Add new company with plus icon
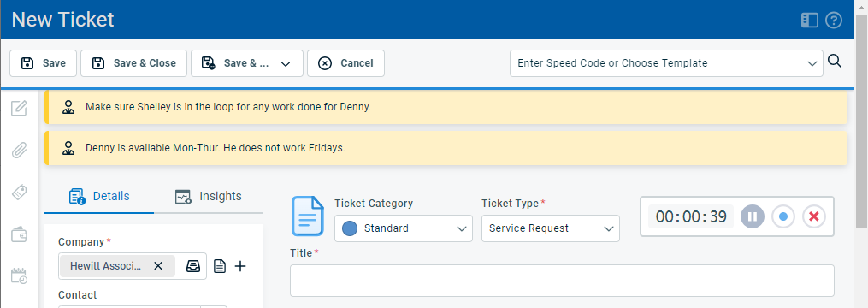The width and height of the screenshot is (868, 308). coord(240,266)
